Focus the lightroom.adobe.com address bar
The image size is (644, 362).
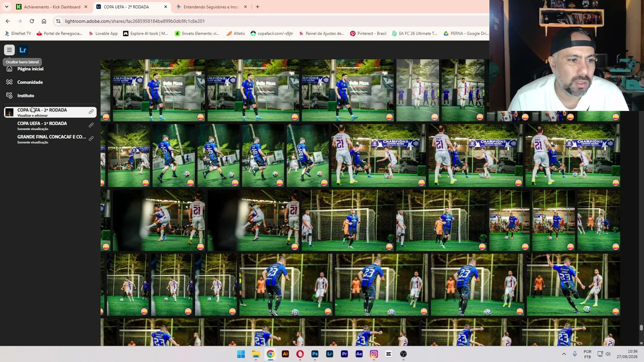pos(272,21)
